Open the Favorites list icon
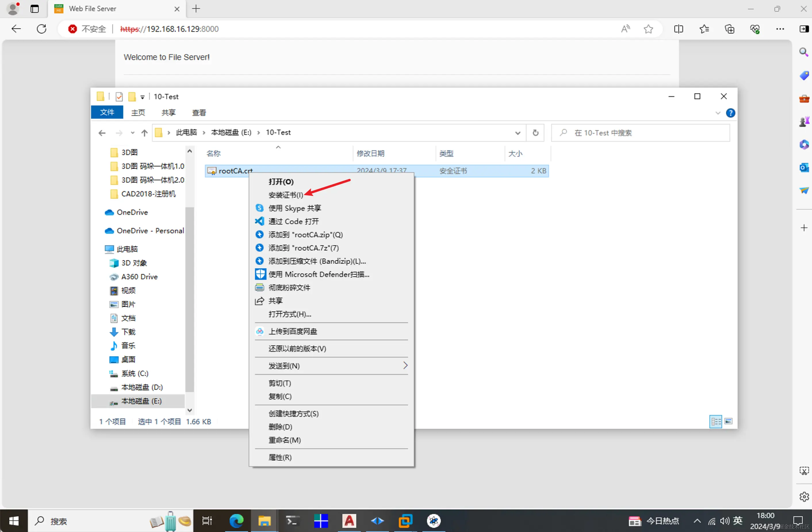The height and width of the screenshot is (532, 812). (x=704, y=29)
